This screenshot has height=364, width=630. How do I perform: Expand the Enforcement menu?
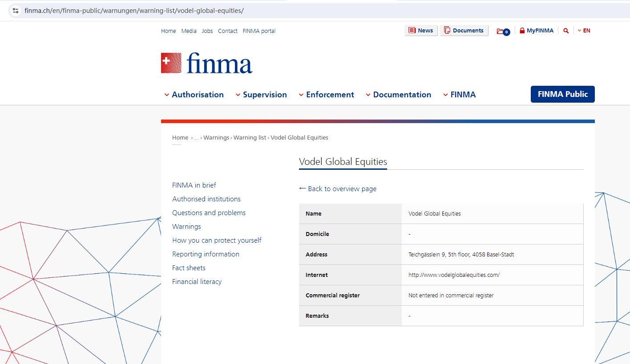pyautogui.click(x=326, y=95)
